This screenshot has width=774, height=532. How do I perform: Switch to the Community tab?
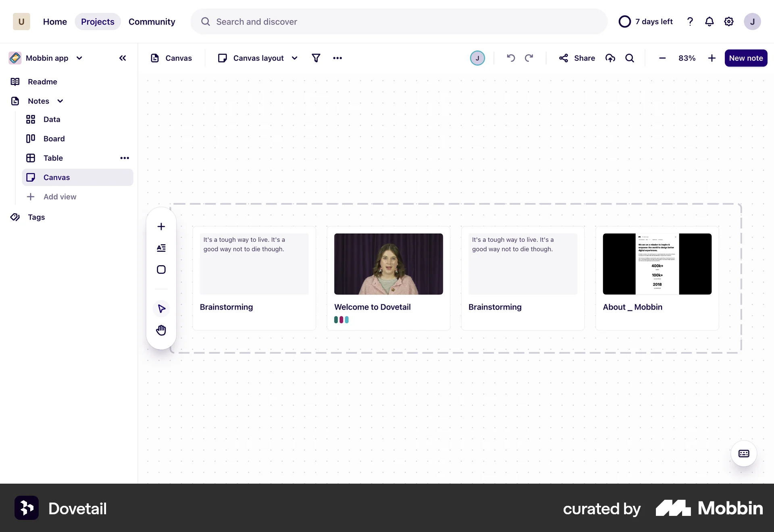click(x=152, y=22)
